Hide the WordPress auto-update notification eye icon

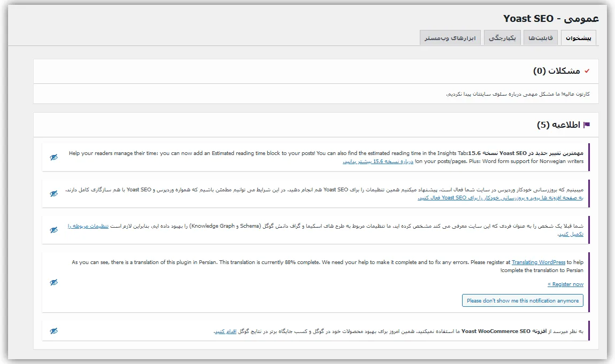(x=53, y=193)
